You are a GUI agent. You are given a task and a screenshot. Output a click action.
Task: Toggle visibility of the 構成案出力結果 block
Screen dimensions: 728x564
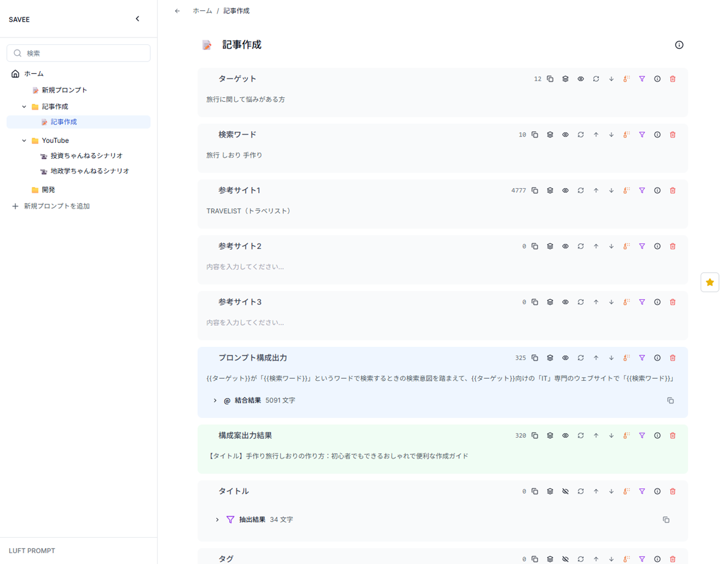pyautogui.click(x=565, y=436)
